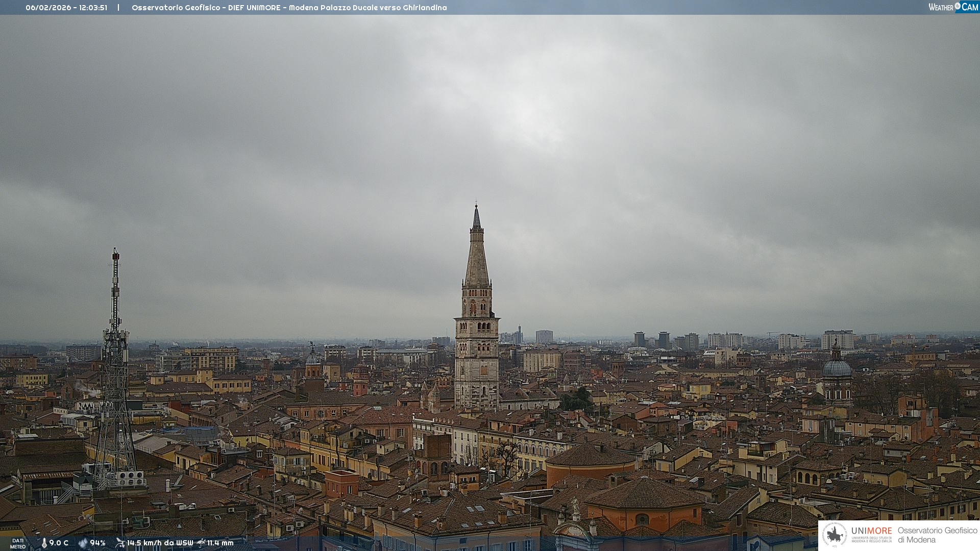Image resolution: width=980 pixels, height=551 pixels.
Task: Click the WeatherCam logo
Action: (x=953, y=7)
